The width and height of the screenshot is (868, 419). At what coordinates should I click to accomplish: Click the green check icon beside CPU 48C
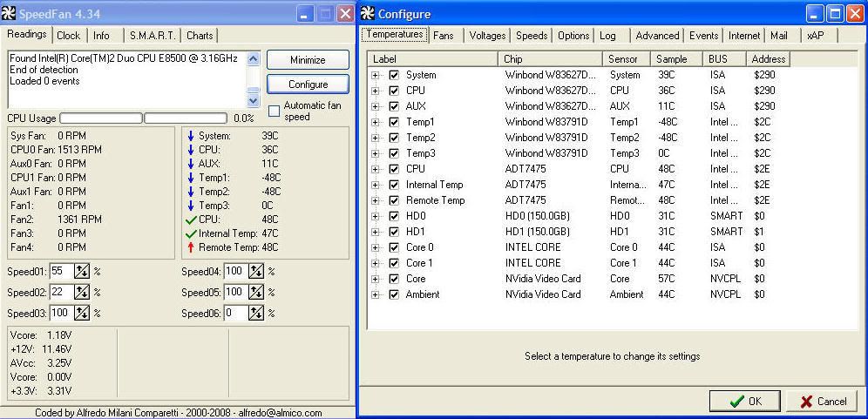(x=191, y=220)
